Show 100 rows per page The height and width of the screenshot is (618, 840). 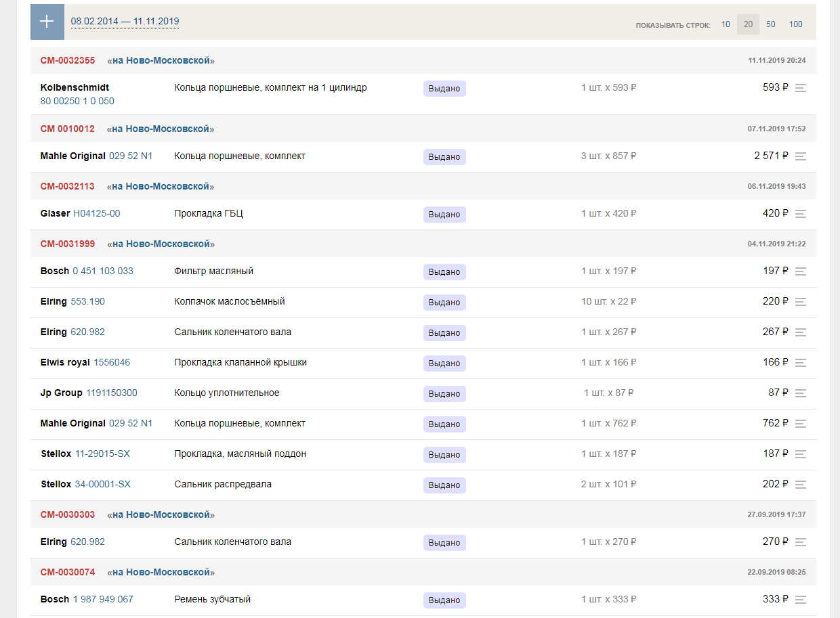coord(796,24)
